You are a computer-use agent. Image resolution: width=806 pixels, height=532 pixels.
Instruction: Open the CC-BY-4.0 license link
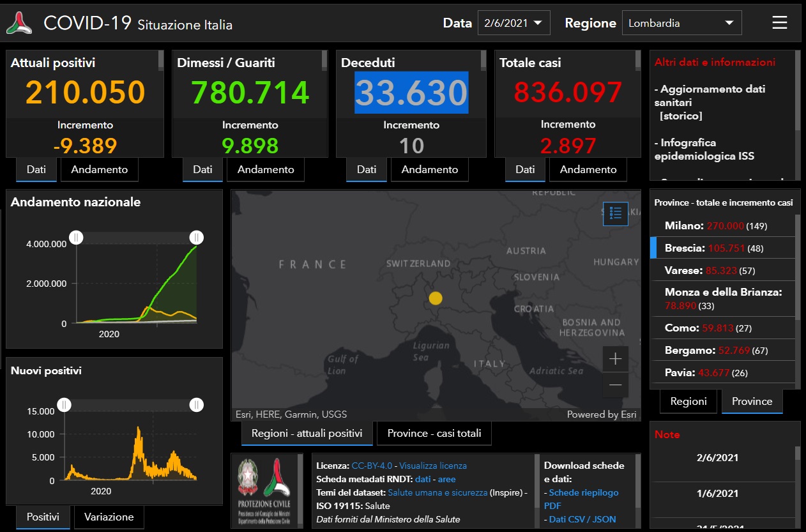pos(374,466)
